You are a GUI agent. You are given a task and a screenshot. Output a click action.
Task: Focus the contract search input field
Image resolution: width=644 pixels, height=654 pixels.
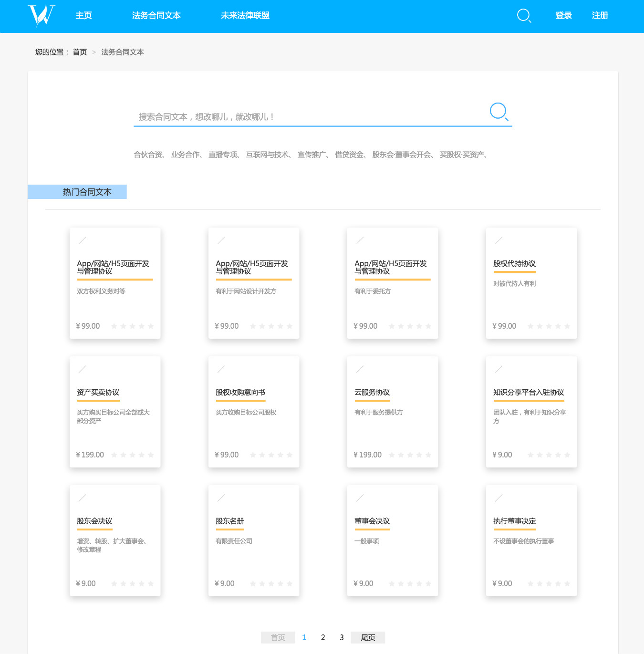(310, 117)
